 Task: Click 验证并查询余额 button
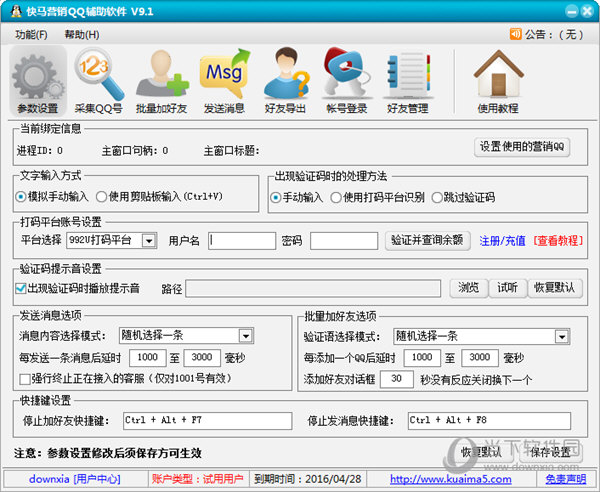[x=427, y=241]
